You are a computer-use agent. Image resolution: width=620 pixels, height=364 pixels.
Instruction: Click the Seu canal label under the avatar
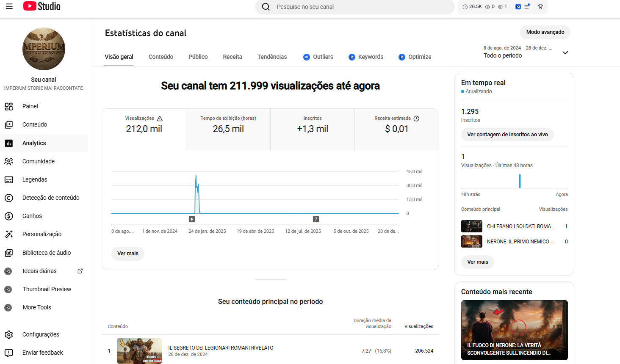tap(44, 80)
